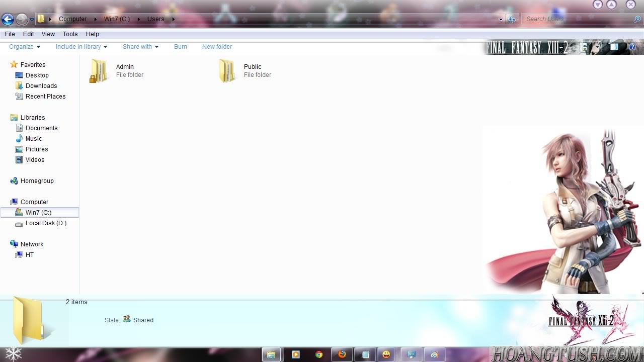Go to Win7 (C:) in the address breadcrumb

point(117,19)
